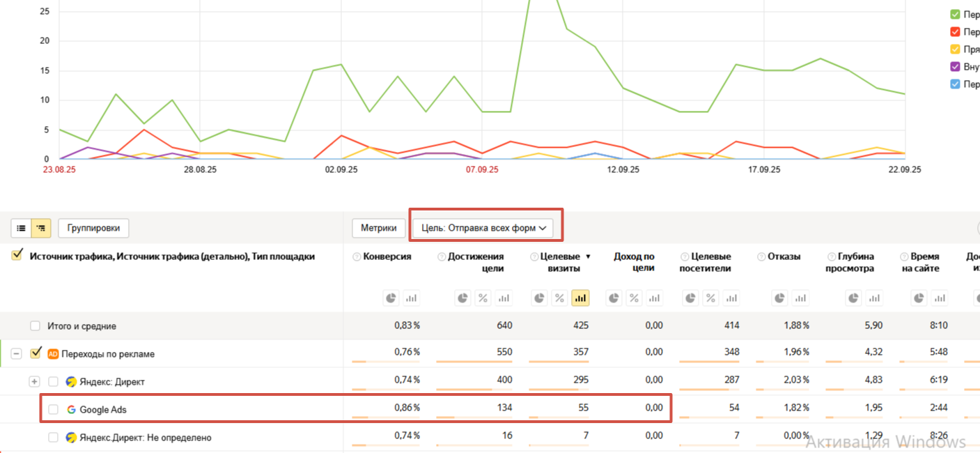The width and height of the screenshot is (980, 453).
Task: Switch to flat list view
Action: [22, 228]
